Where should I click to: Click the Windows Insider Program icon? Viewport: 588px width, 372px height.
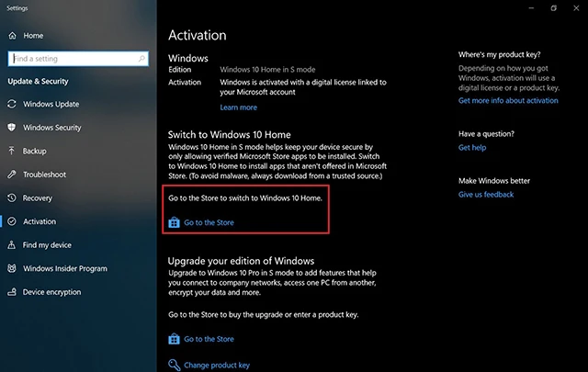click(x=12, y=268)
